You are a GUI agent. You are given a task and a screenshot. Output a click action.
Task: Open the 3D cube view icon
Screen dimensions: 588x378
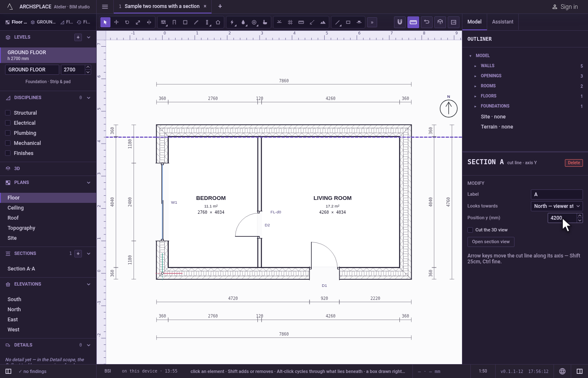[x=440, y=22]
